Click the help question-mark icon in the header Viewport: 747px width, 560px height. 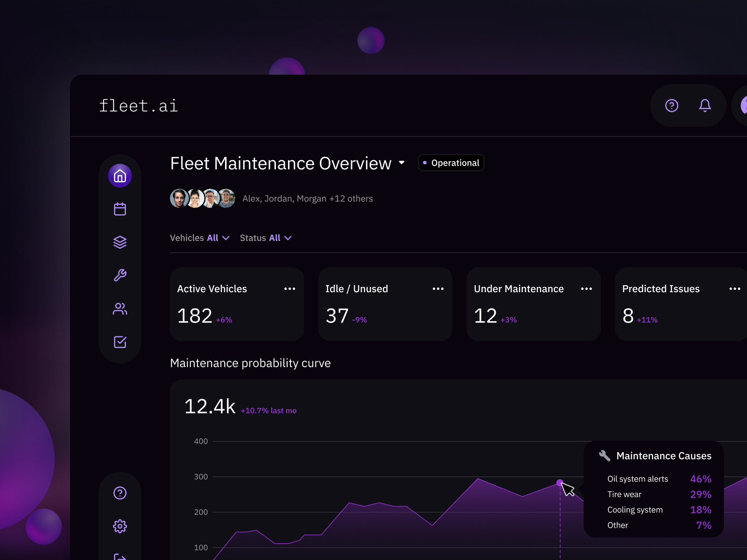(671, 106)
